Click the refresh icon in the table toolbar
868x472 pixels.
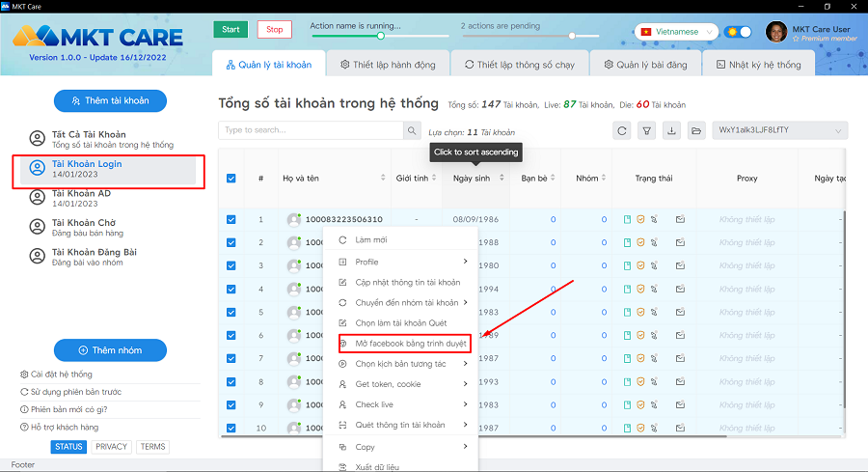click(622, 130)
